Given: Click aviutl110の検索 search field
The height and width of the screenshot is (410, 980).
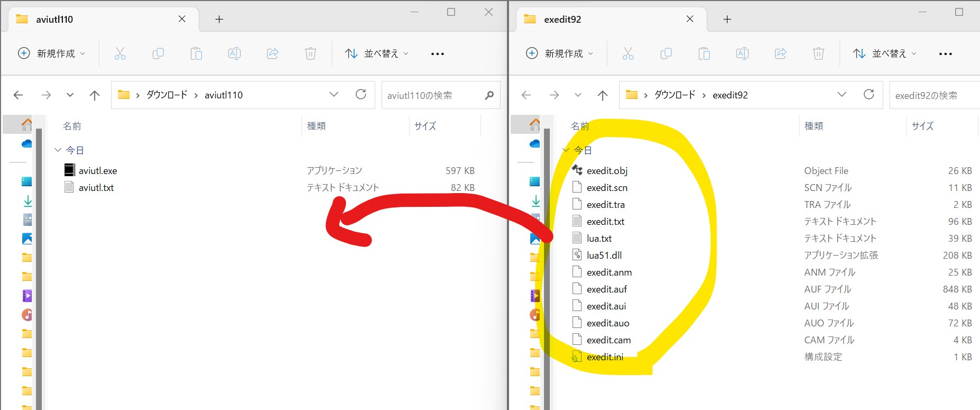Looking at the screenshot, I should 441,95.
